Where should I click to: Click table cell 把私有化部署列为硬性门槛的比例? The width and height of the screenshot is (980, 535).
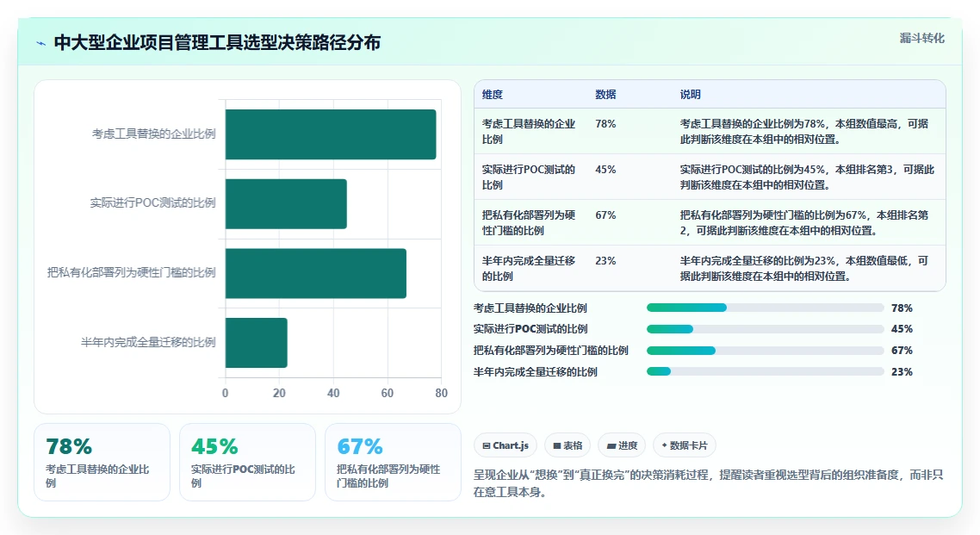tap(530, 222)
